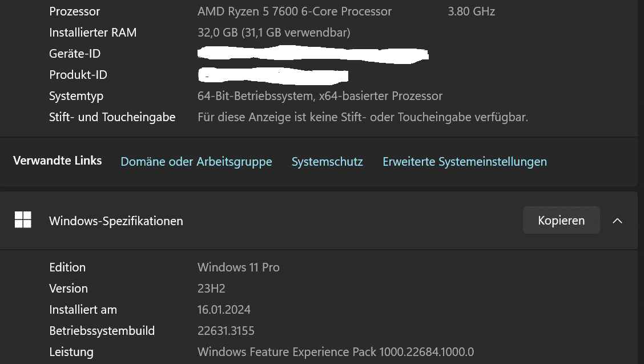Screen dimensions: 644x364
Task: Collapse the Windows-Spezifikationen section with the chevron
Action: click(617, 221)
